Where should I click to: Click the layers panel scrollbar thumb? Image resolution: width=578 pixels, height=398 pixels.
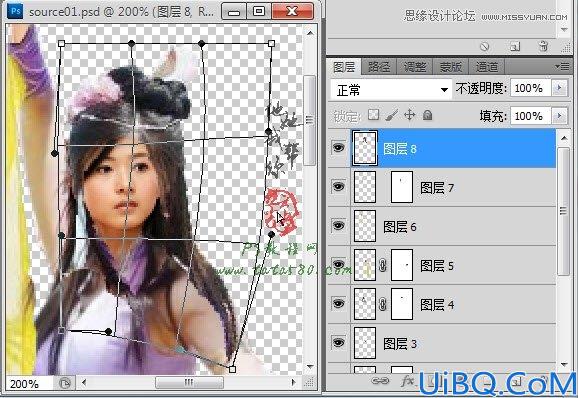[564, 211]
